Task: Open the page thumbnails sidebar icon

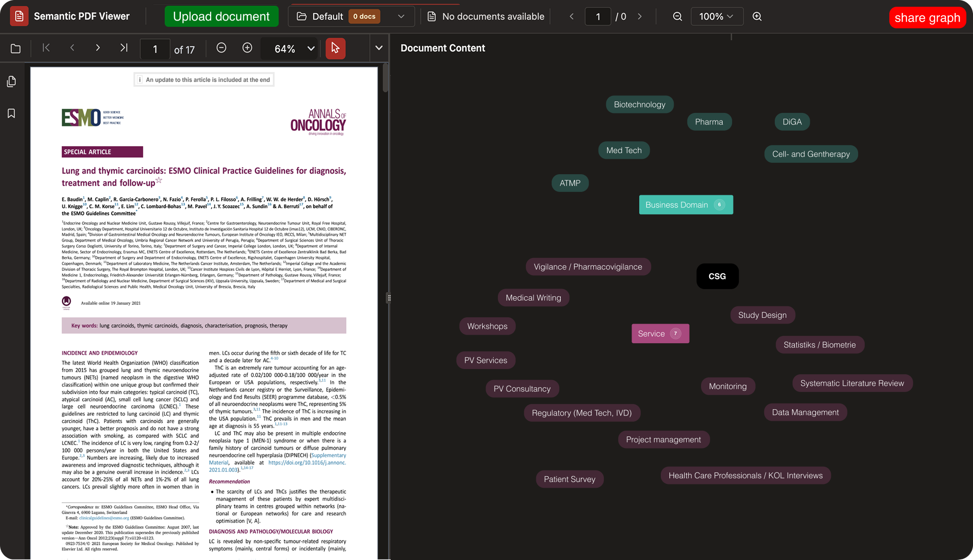Action: point(11,81)
